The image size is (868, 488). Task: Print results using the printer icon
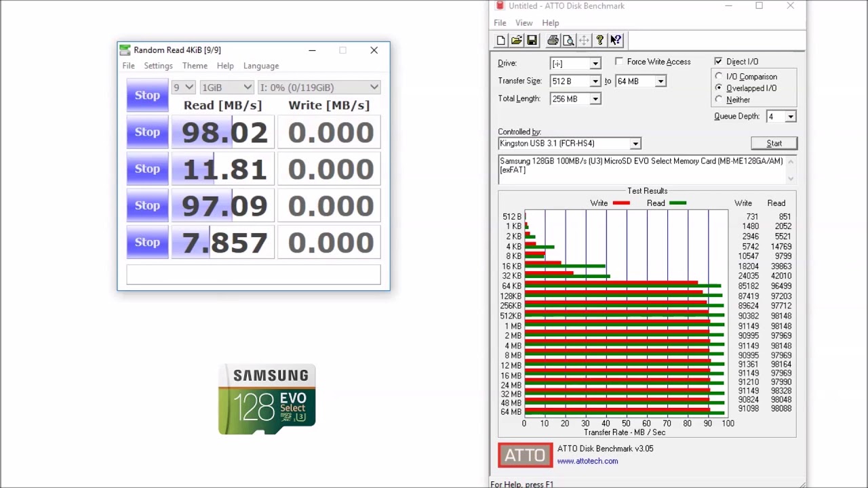[553, 41]
